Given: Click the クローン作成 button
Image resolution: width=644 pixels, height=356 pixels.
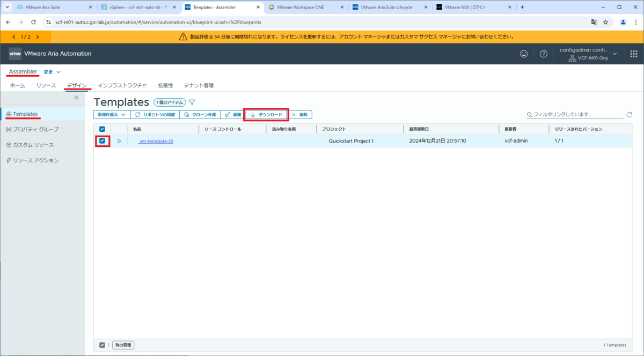Looking at the screenshot, I should 200,115.
